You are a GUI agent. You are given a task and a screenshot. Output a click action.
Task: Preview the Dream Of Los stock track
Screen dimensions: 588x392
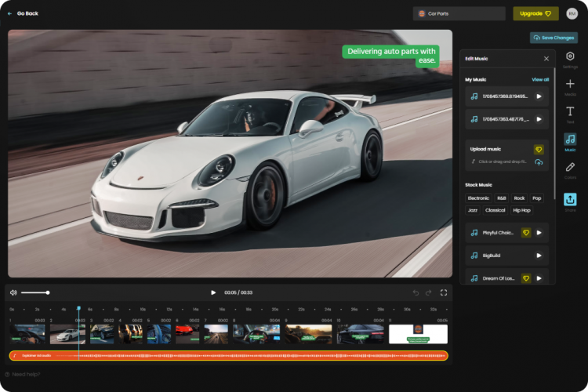[539, 278]
